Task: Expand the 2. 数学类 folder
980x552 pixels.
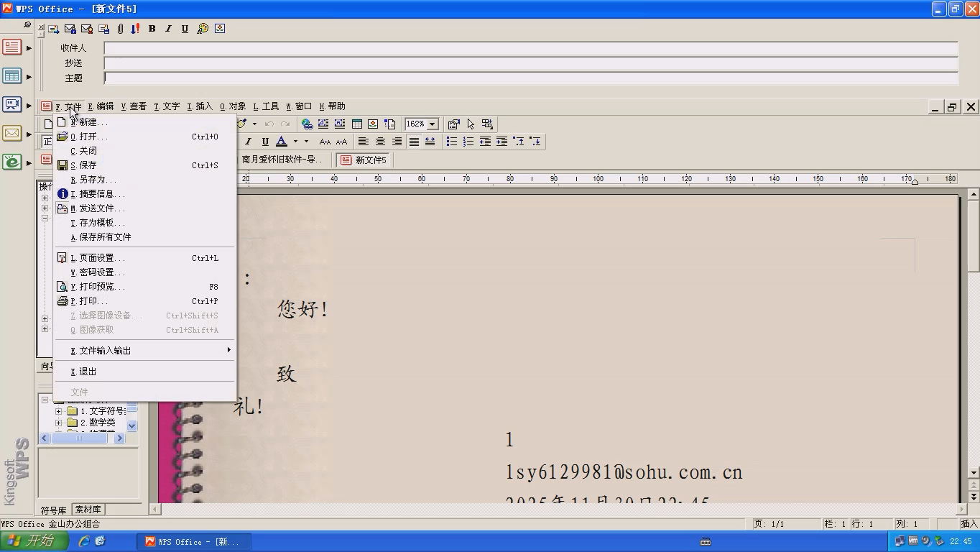Action: [x=58, y=423]
